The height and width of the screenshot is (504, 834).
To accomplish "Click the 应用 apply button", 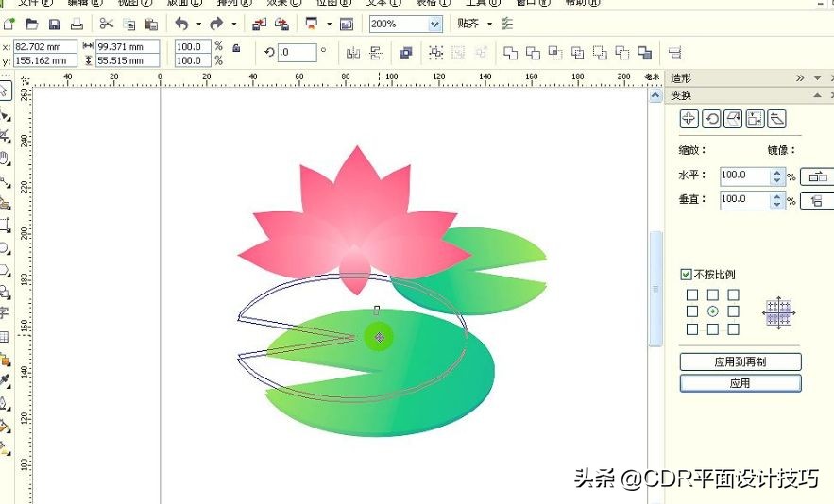I will pyautogui.click(x=740, y=383).
